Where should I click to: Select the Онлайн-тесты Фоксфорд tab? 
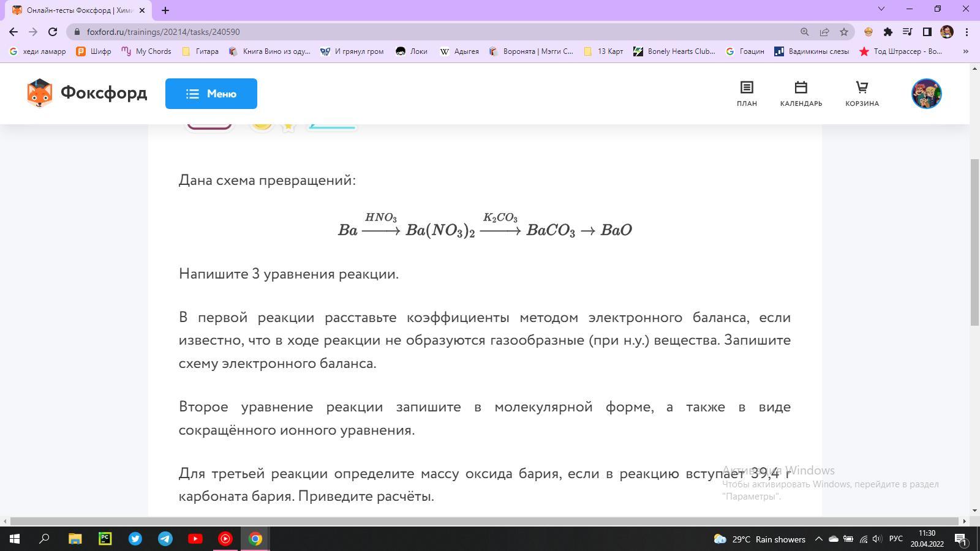[x=77, y=10]
